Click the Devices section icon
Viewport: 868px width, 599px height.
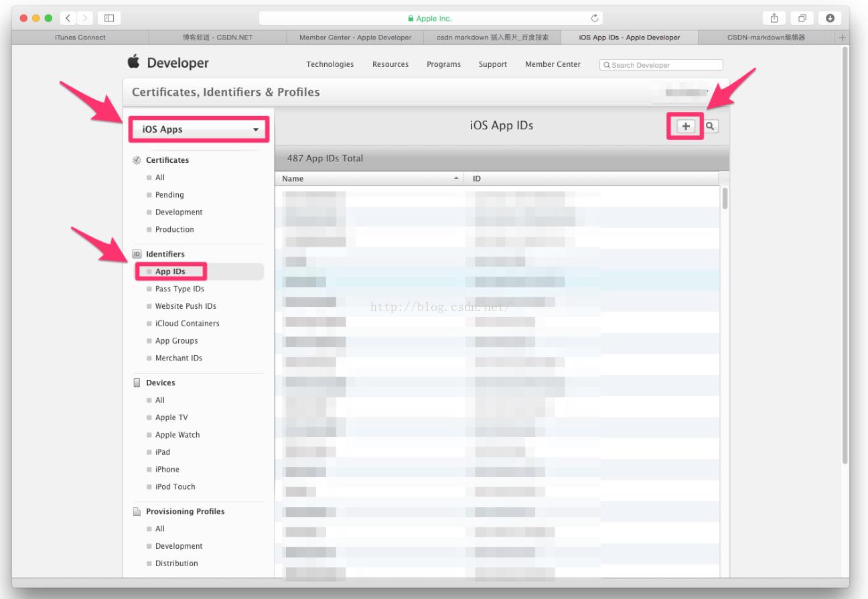[x=137, y=383]
